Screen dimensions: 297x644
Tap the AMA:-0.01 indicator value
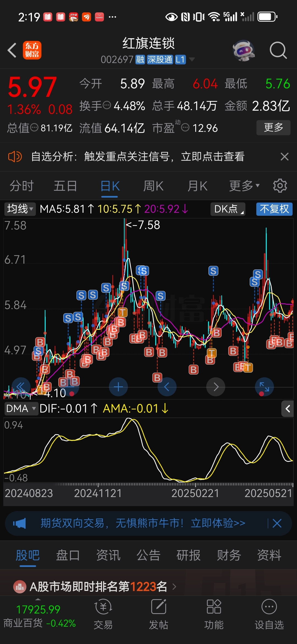pos(136,409)
